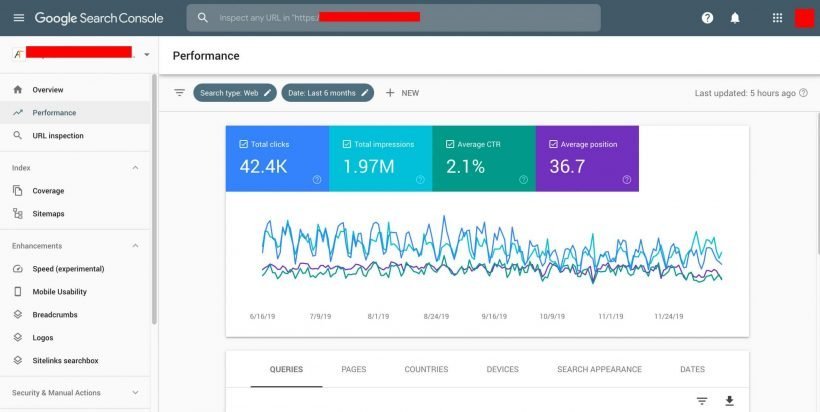Click the Inspect any URL search field
Viewport: 820px width, 412px height.
(x=394, y=18)
